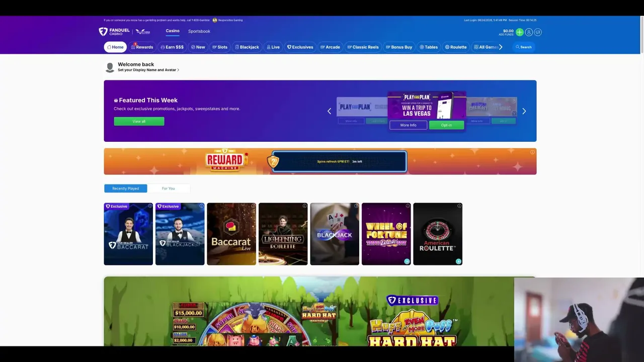Open the Classic Reels category

tap(363, 47)
